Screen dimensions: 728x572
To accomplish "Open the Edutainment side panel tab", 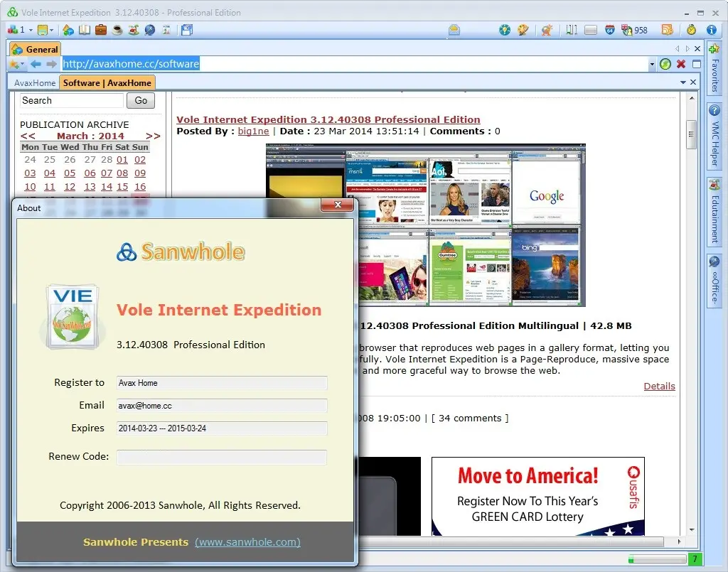I will pos(715,213).
